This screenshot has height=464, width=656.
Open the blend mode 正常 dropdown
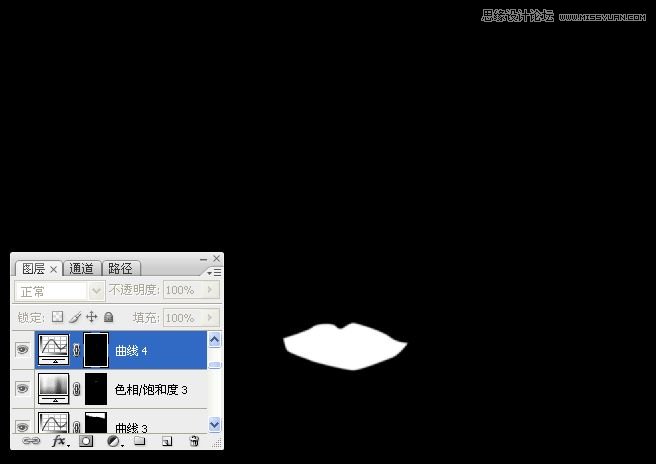(x=97, y=290)
